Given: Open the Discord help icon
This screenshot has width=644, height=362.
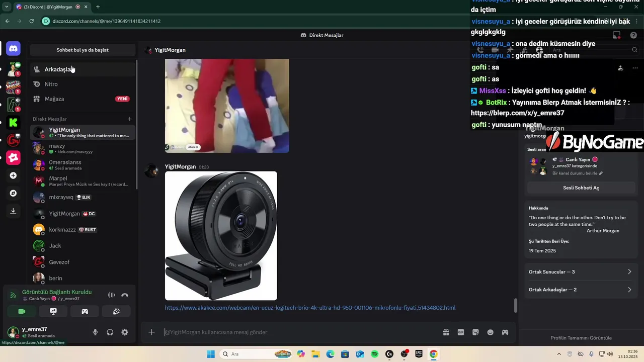Looking at the screenshot, I should click(633, 35).
